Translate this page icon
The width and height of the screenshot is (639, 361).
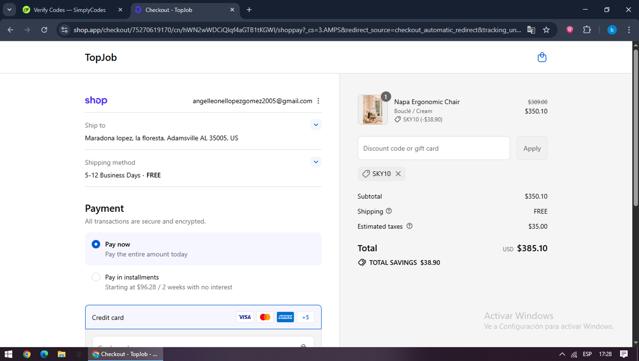(x=531, y=30)
